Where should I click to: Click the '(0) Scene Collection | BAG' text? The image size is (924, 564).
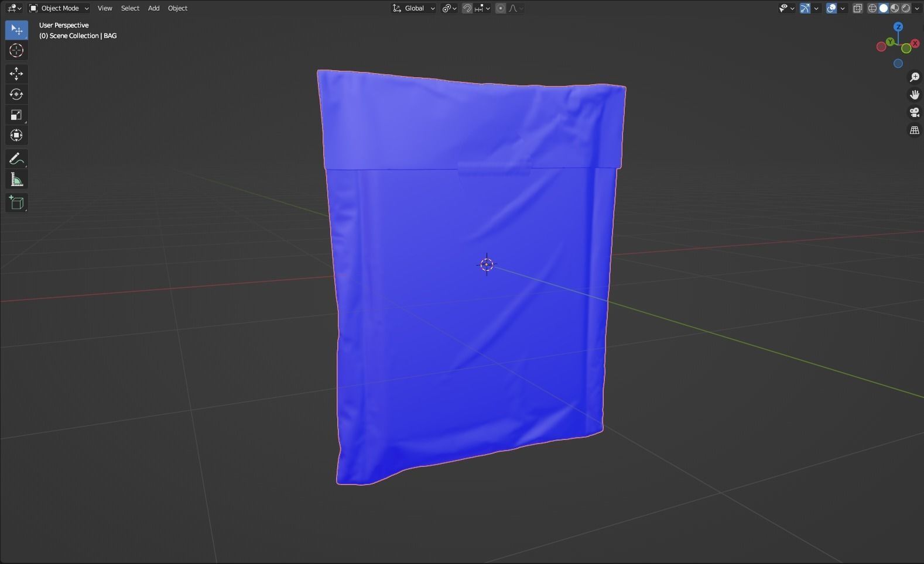coord(78,36)
